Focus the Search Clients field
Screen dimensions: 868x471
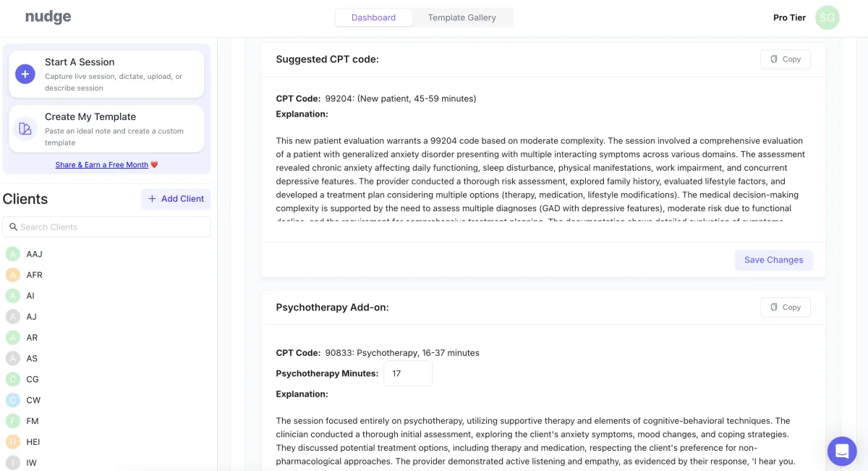[107, 227]
